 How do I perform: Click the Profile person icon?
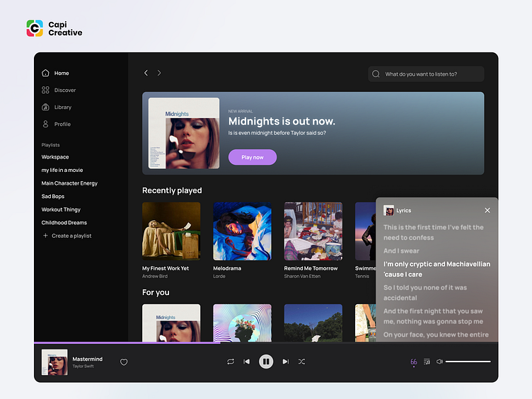45,125
